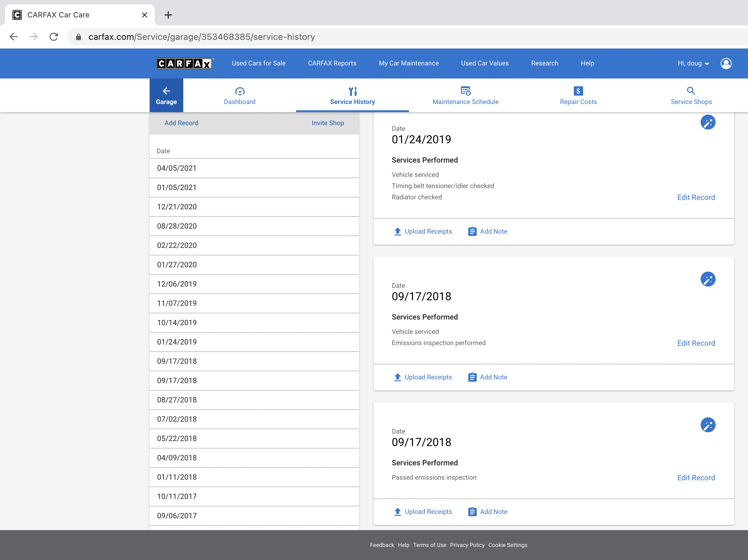Open Used Car Values menu
The width and height of the screenshot is (748, 560).
click(x=485, y=63)
